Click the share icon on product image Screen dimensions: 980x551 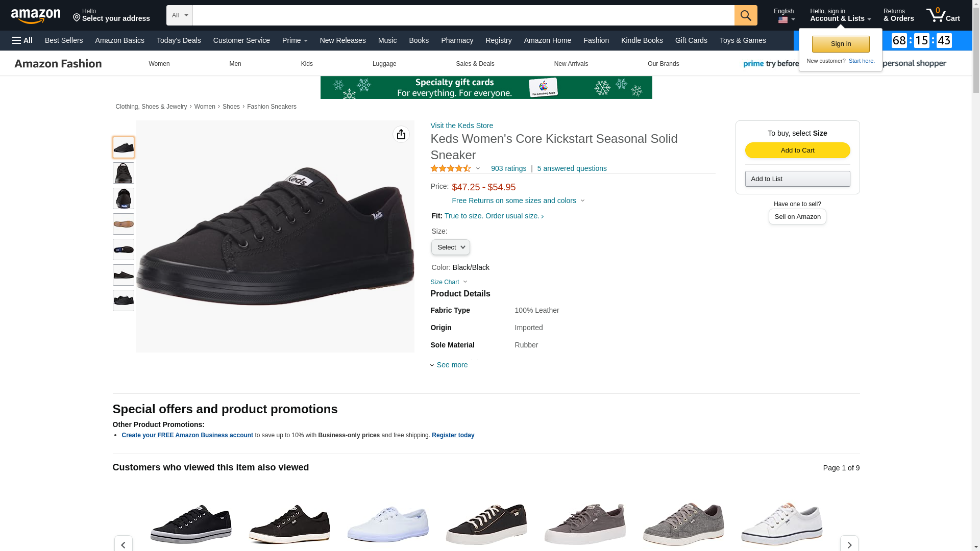(x=401, y=134)
